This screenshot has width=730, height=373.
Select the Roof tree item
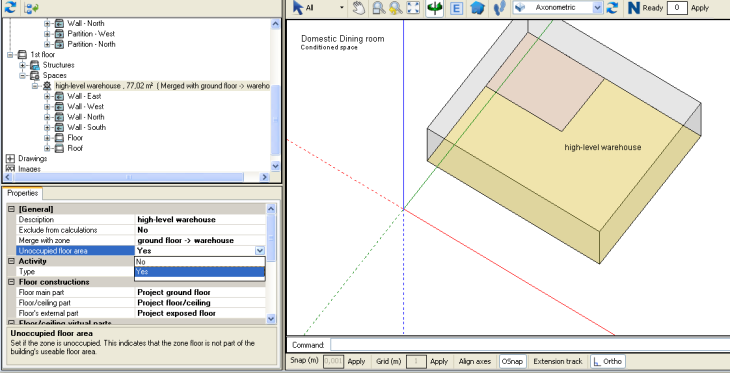point(75,148)
